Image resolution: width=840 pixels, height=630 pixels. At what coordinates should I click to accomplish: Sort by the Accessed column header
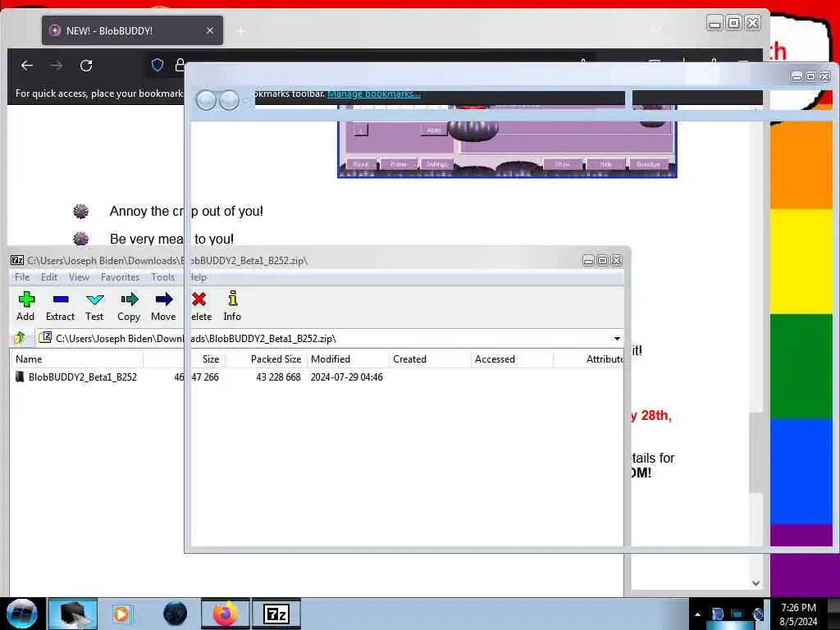512,359
